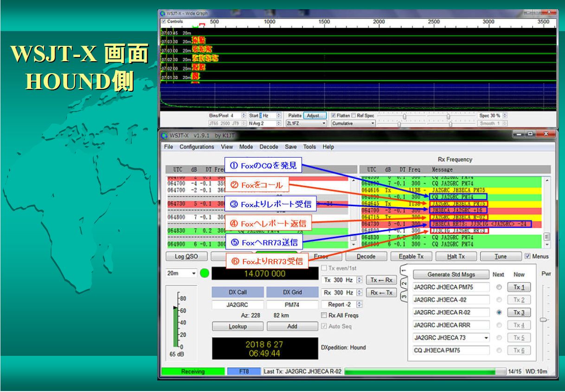Adjust the Smooth 1 spinner
565x392 pixels.
(x=505, y=124)
